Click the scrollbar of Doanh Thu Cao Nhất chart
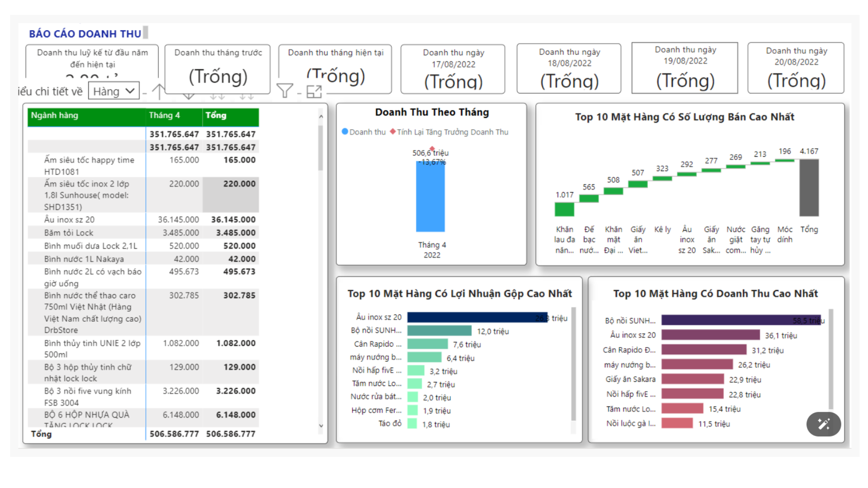 pyautogui.click(x=831, y=359)
